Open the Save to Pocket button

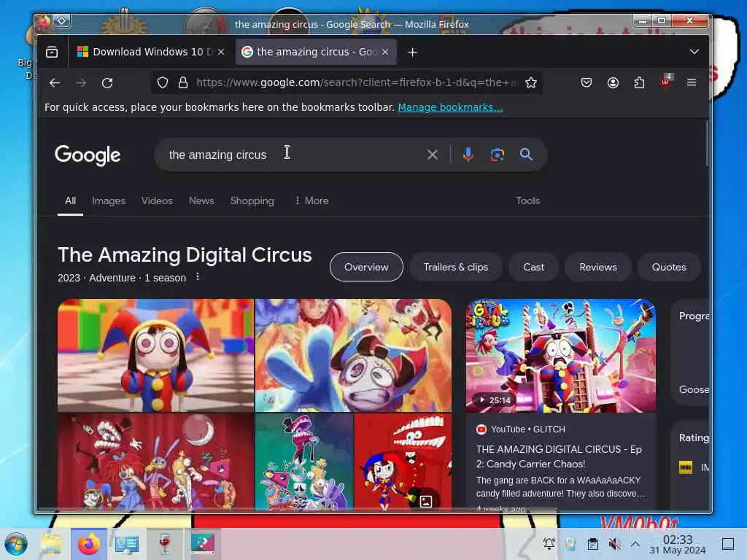coord(587,83)
